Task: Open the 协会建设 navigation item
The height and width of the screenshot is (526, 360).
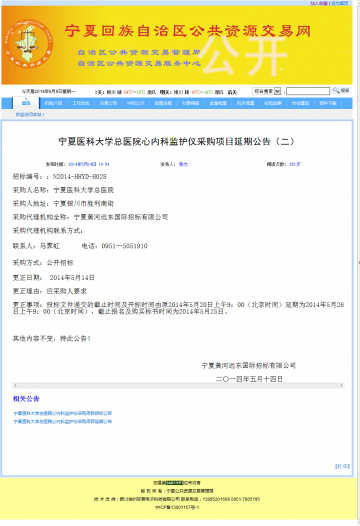Action: pos(300,103)
